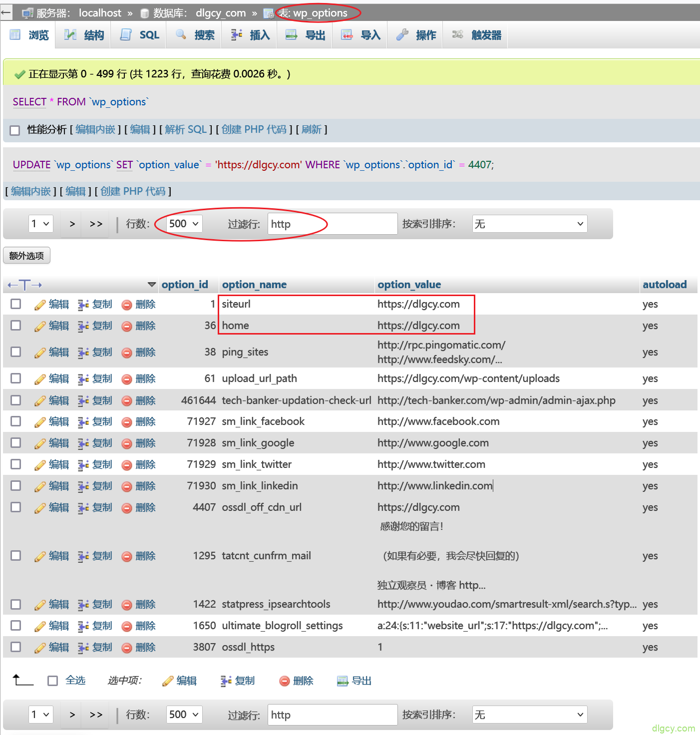This screenshot has height=735, width=700.
Task: Open the top row count 500 dropdown
Action: (x=184, y=224)
